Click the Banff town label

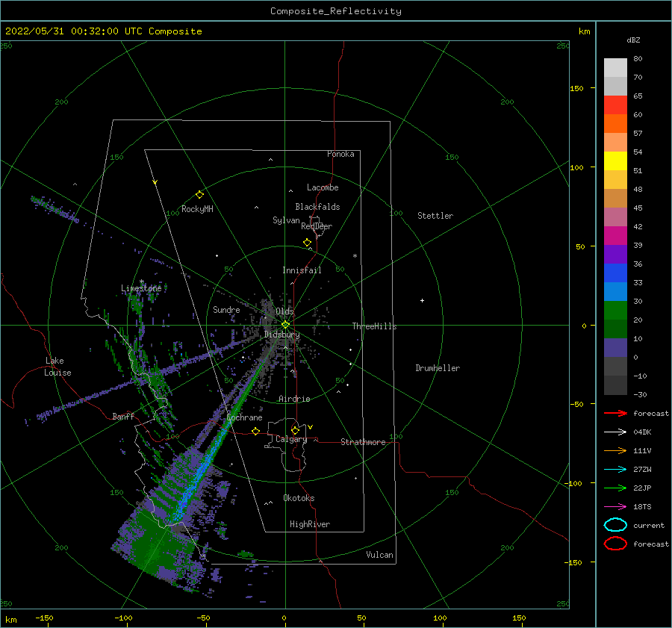123,416
